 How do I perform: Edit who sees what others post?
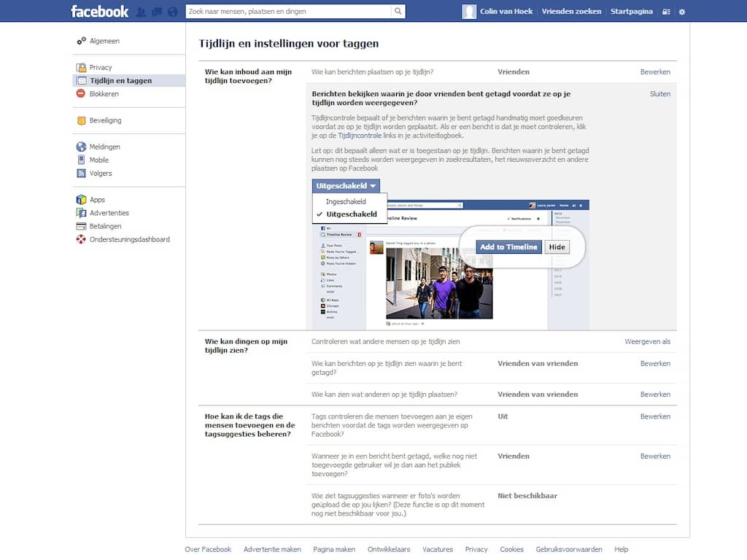pyautogui.click(x=655, y=394)
